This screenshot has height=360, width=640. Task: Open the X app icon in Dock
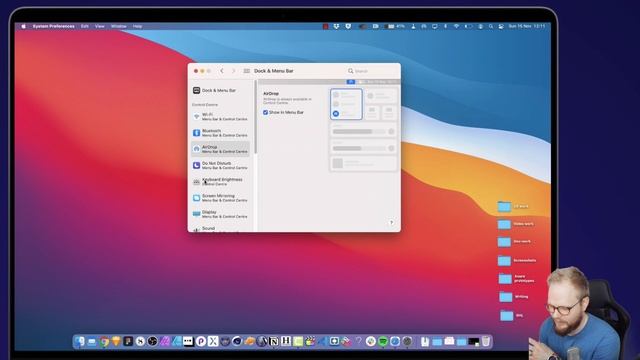213,341
